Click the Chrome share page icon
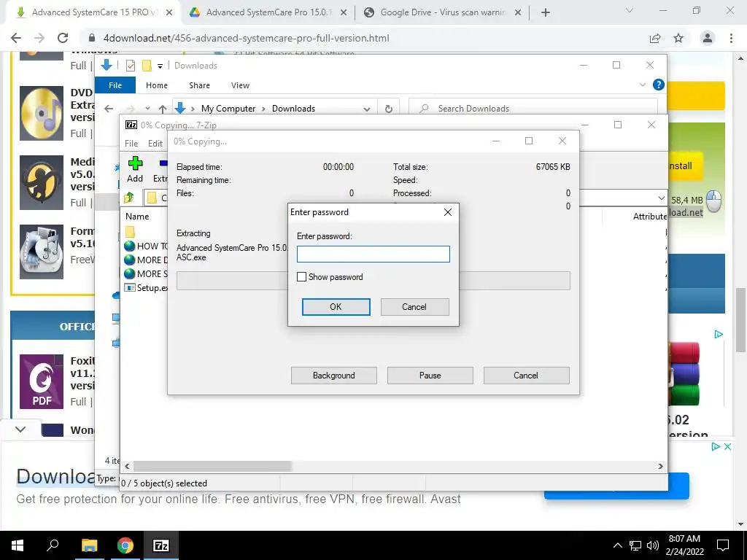 [655, 38]
